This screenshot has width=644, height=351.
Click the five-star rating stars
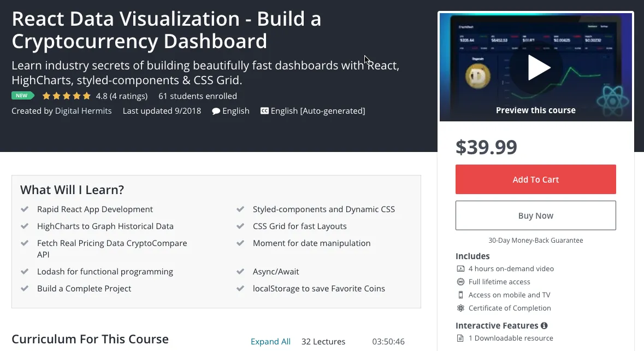click(x=67, y=96)
